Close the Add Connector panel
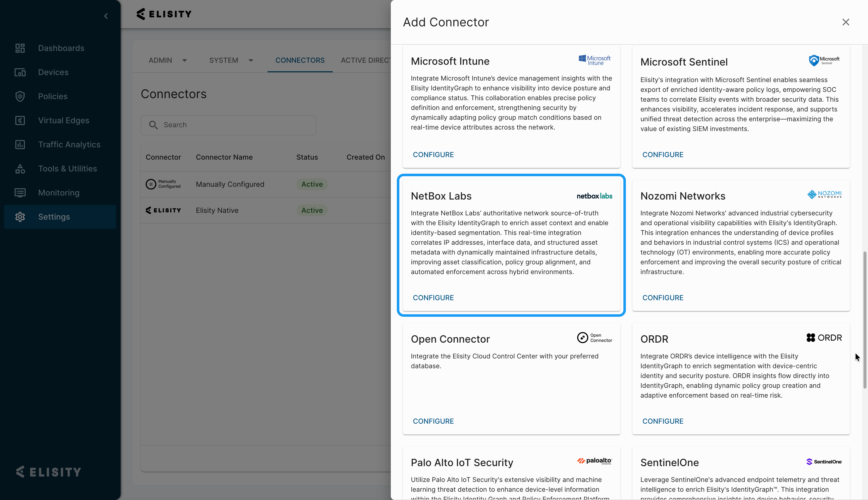 pyautogui.click(x=845, y=22)
